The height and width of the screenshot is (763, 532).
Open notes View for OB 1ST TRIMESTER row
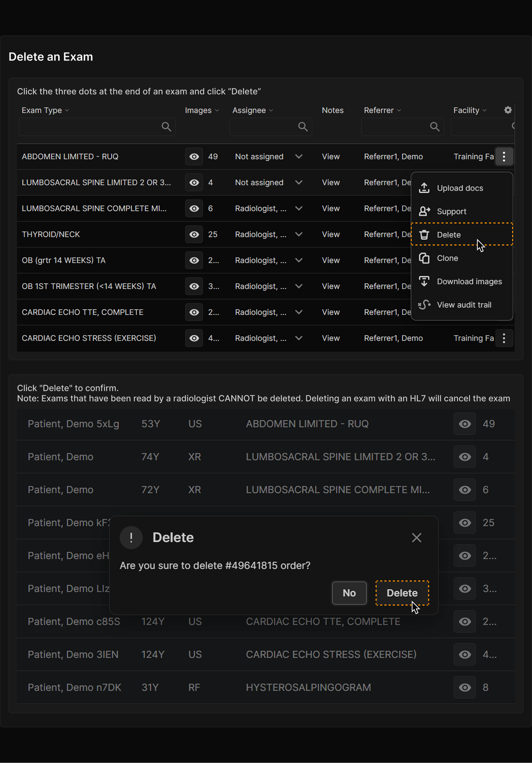[x=331, y=286]
